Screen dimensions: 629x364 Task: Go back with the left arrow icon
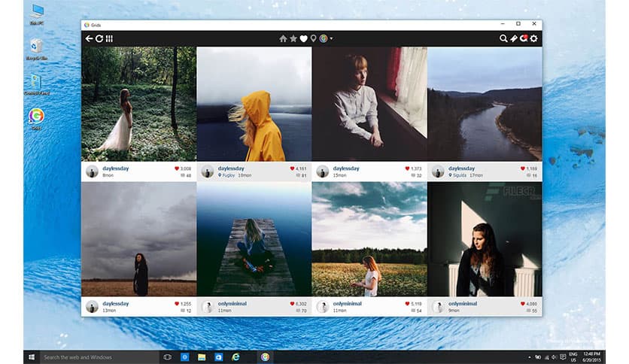click(89, 38)
